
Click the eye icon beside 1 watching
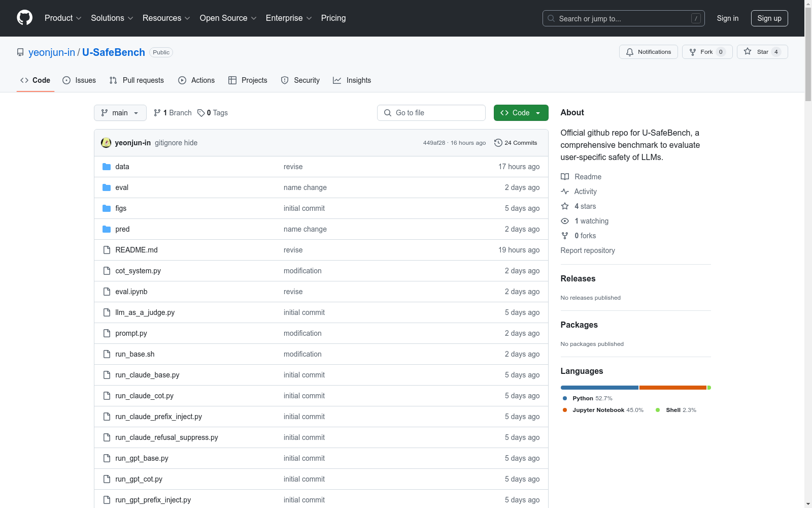[x=565, y=221]
